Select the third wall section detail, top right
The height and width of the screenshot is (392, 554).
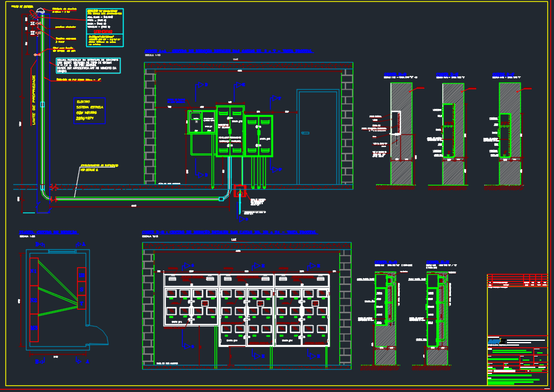coord(509,134)
